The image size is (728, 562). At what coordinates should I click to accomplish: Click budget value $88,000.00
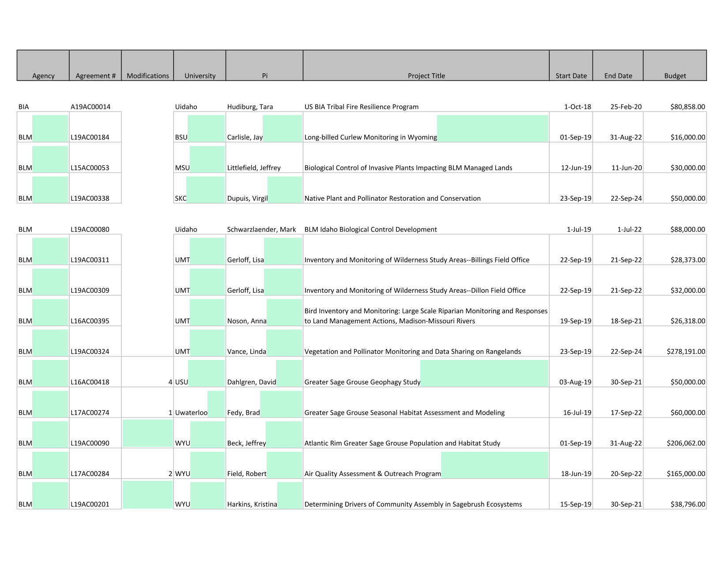click(x=687, y=229)
